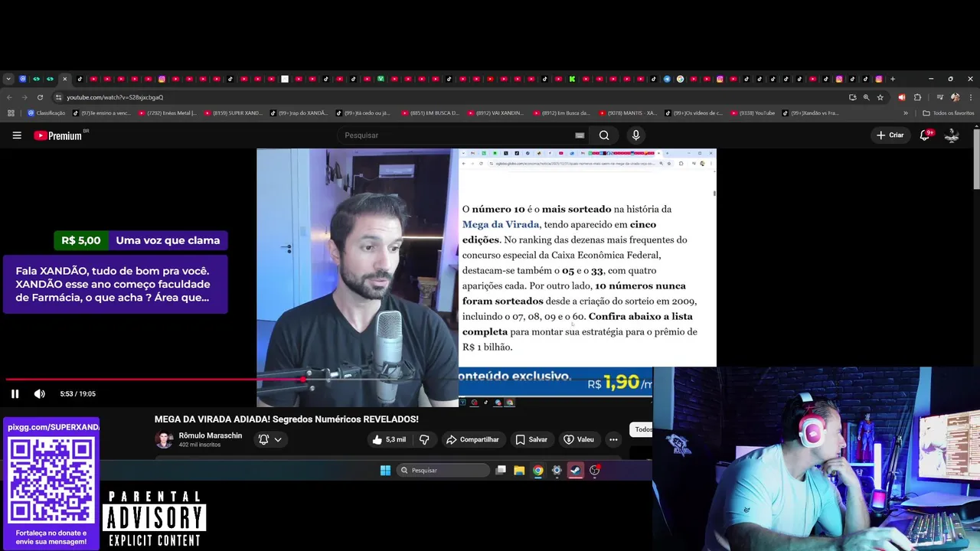This screenshot has height=551, width=980.
Task: Open the Classificação bookmark
Action: click(x=46, y=113)
